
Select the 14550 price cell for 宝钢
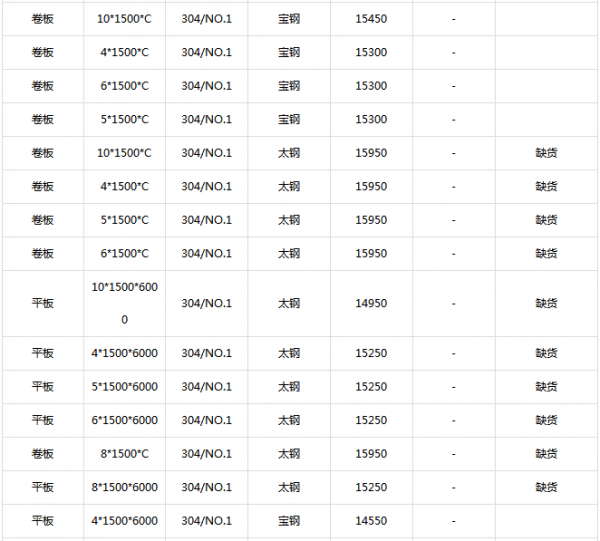(371, 521)
